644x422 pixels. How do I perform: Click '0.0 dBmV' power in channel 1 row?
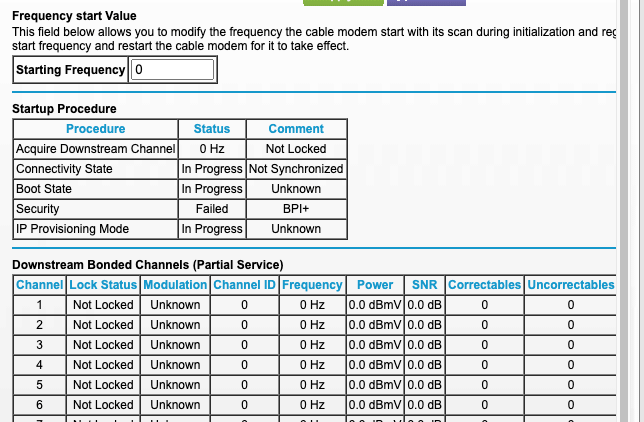click(x=375, y=305)
